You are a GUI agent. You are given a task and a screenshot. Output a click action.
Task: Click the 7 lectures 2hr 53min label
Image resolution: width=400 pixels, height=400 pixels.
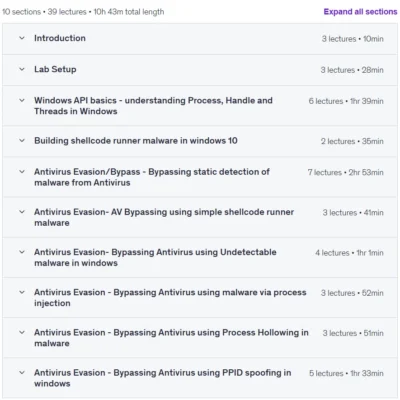point(345,172)
